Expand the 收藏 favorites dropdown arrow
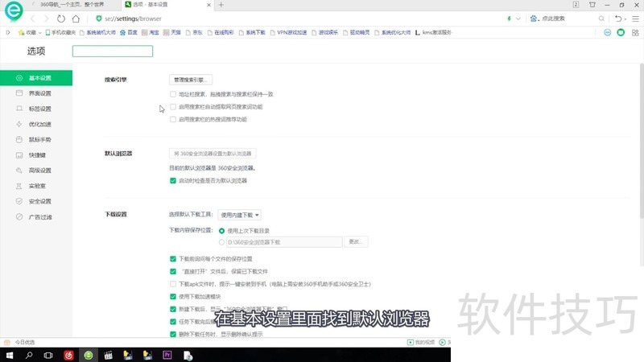This screenshot has height=362, width=644. 39,33
